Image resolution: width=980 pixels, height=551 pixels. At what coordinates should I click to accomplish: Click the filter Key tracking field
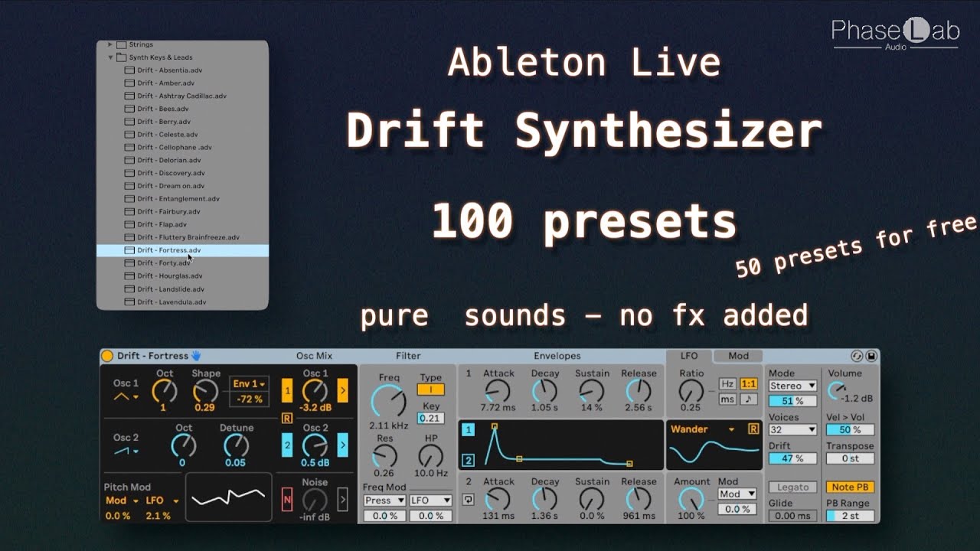[x=431, y=418]
